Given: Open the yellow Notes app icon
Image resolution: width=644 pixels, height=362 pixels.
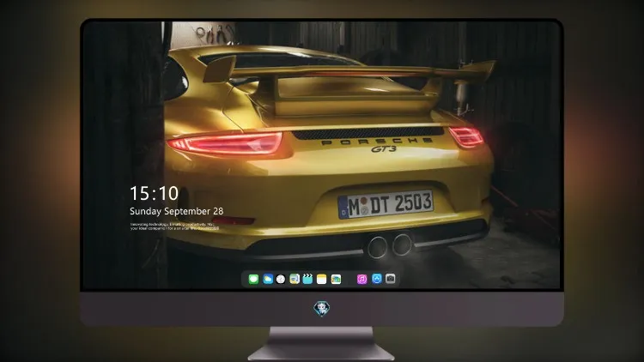Looking at the screenshot, I should (322, 280).
